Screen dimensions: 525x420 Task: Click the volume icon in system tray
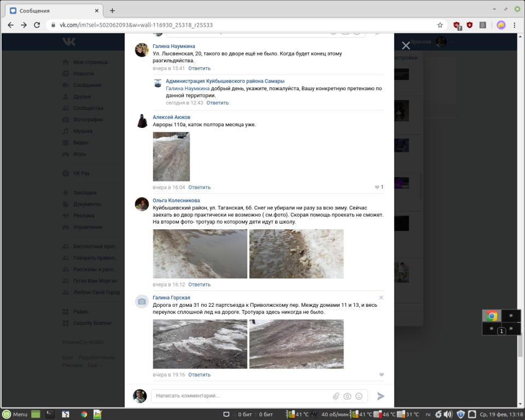[x=447, y=415]
